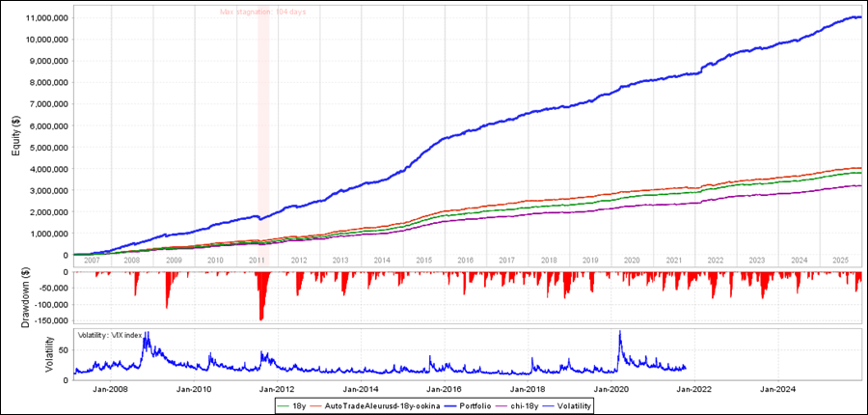Click the pink max stagnation shaded band
Screen dimensions: 868x415
click(x=262, y=125)
